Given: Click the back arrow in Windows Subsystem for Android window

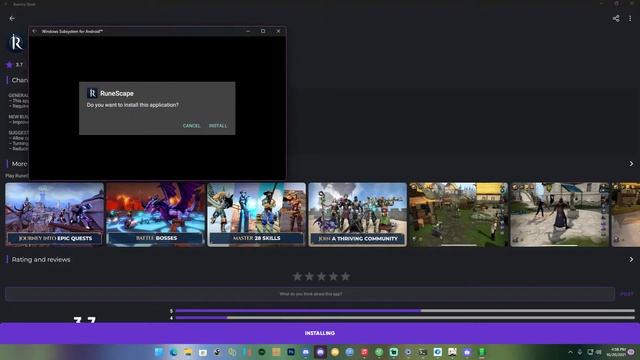Looking at the screenshot, I should click(35, 31).
